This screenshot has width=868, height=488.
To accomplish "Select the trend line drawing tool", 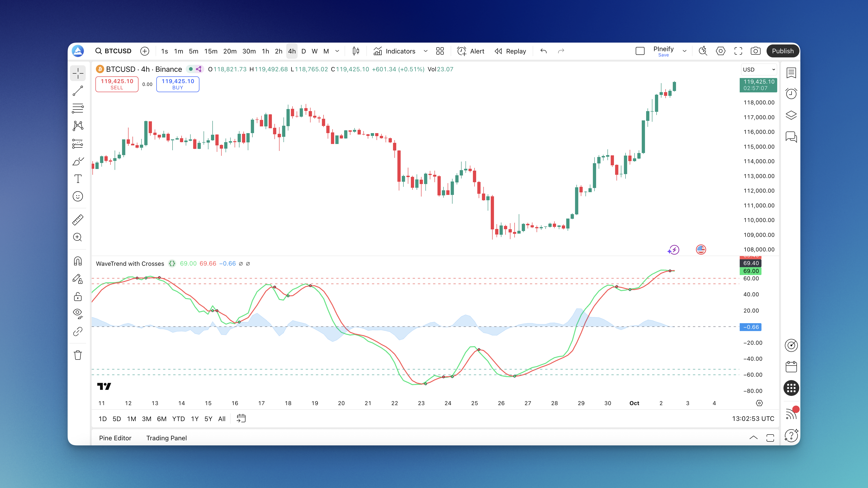I will coord(78,91).
